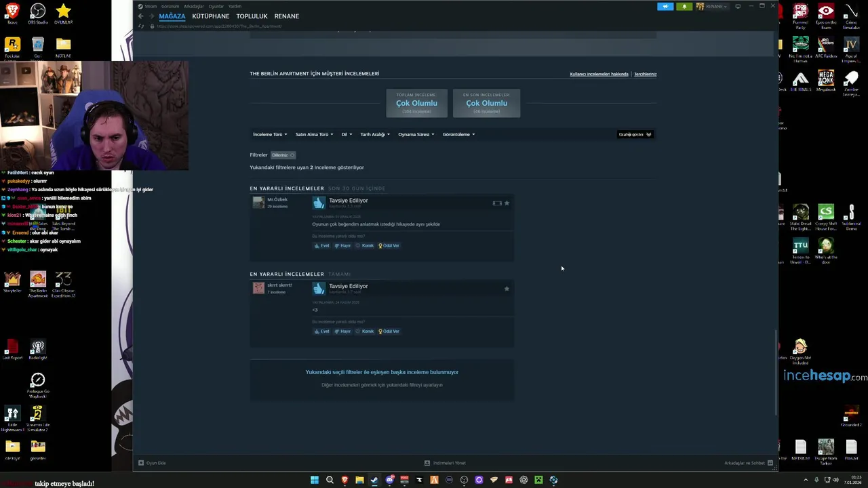Open the Oyunlar menu
Image resolution: width=868 pixels, height=488 pixels.
216,6
